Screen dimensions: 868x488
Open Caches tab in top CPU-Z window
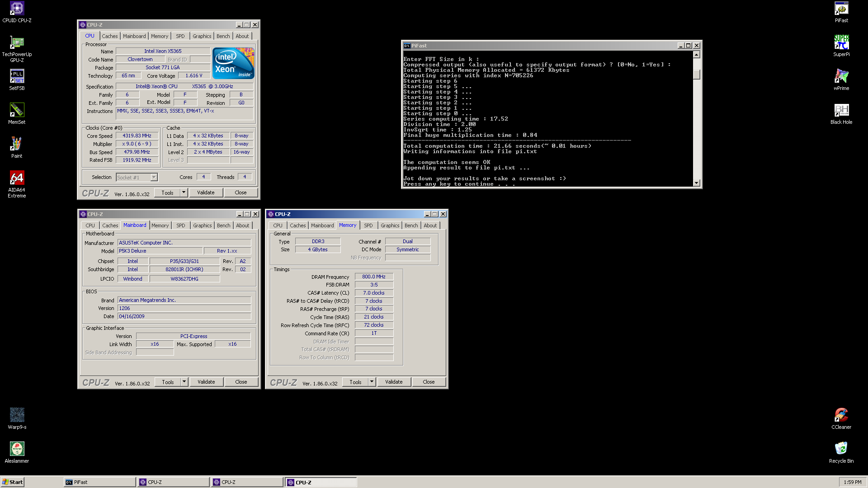110,36
